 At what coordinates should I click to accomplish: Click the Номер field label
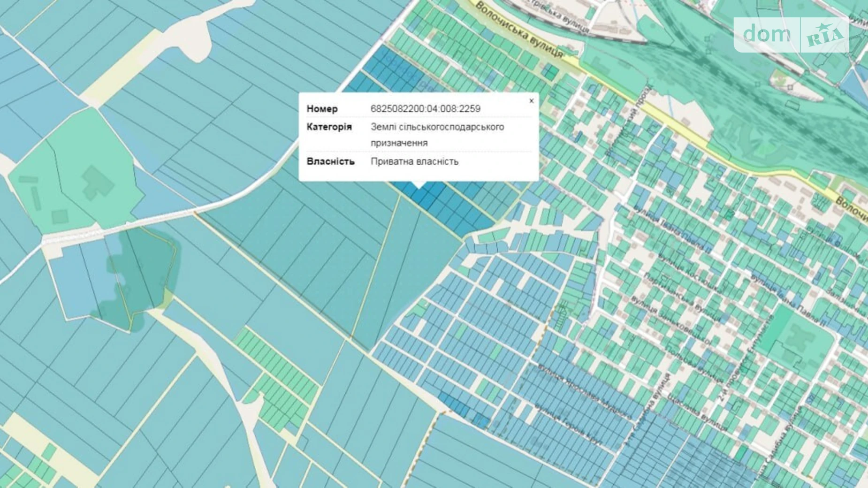coord(322,109)
